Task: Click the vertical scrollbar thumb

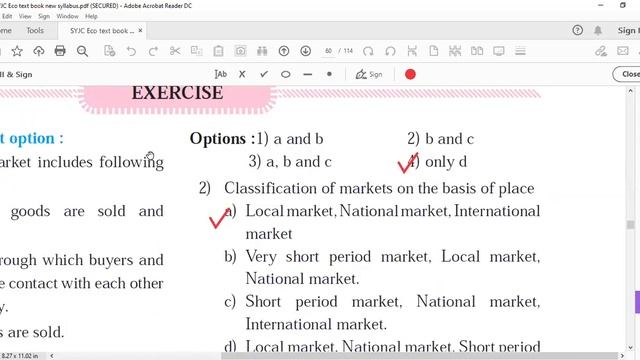Action: coord(631,224)
